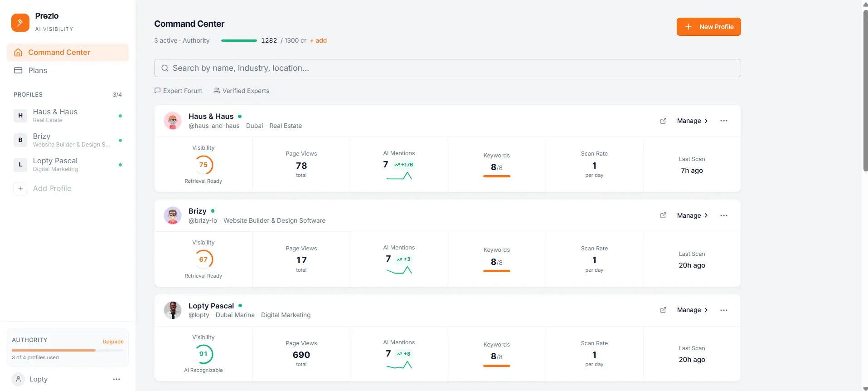Open three-dot menu for Brizy
Image resolution: width=868 pixels, height=391 pixels.
tap(724, 215)
